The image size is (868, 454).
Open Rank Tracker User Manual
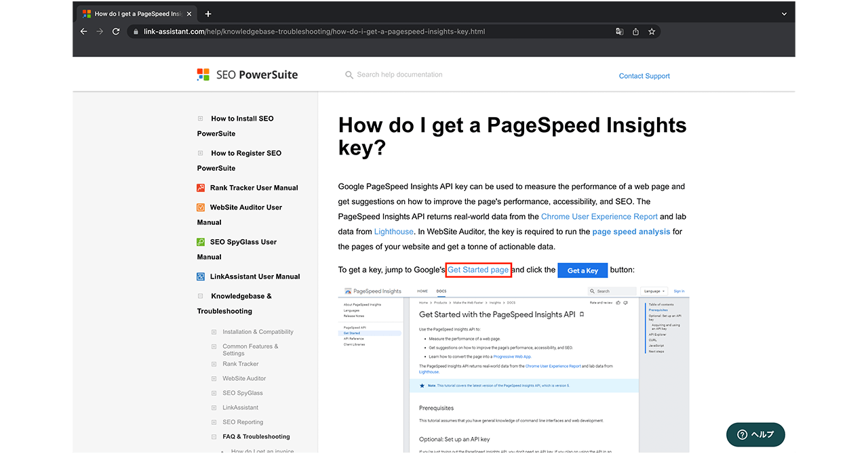[x=254, y=188]
